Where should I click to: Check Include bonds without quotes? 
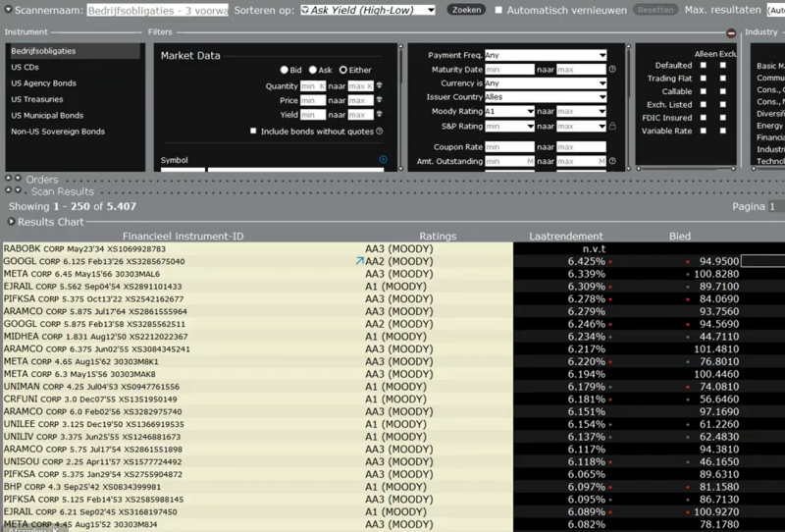click(x=253, y=131)
